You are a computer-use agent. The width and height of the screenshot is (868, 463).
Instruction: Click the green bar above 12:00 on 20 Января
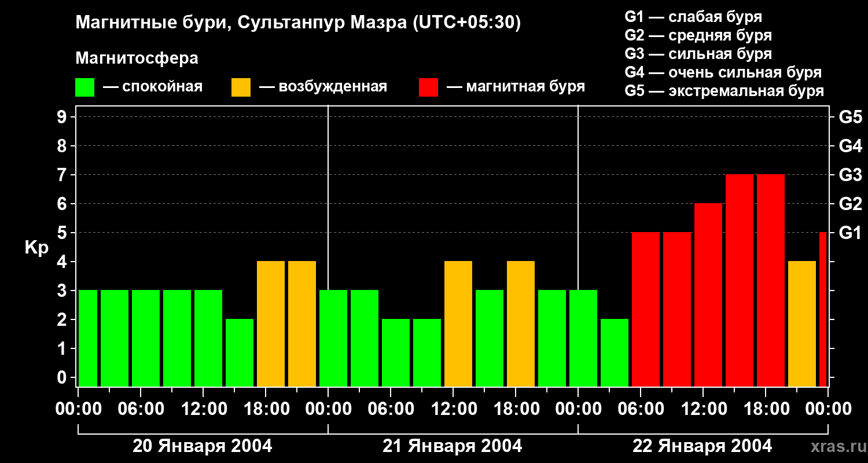[208, 339]
